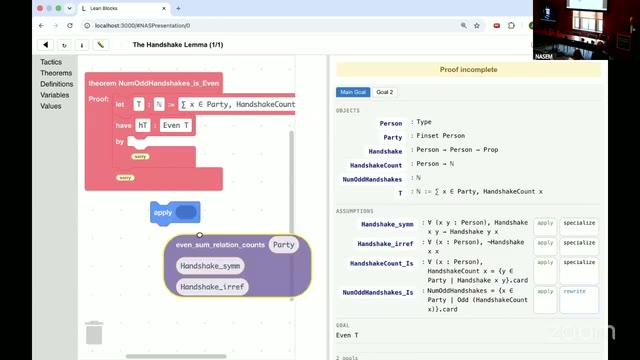This screenshot has height=360, width=640.
Task: Click the empty slot in the apply block
Action: coord(186,213)
